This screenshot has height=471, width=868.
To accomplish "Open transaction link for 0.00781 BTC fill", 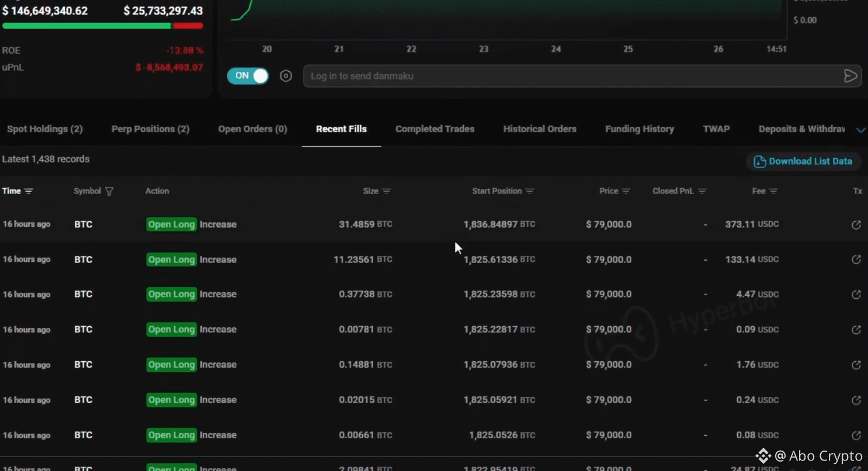I will [856, 330].
